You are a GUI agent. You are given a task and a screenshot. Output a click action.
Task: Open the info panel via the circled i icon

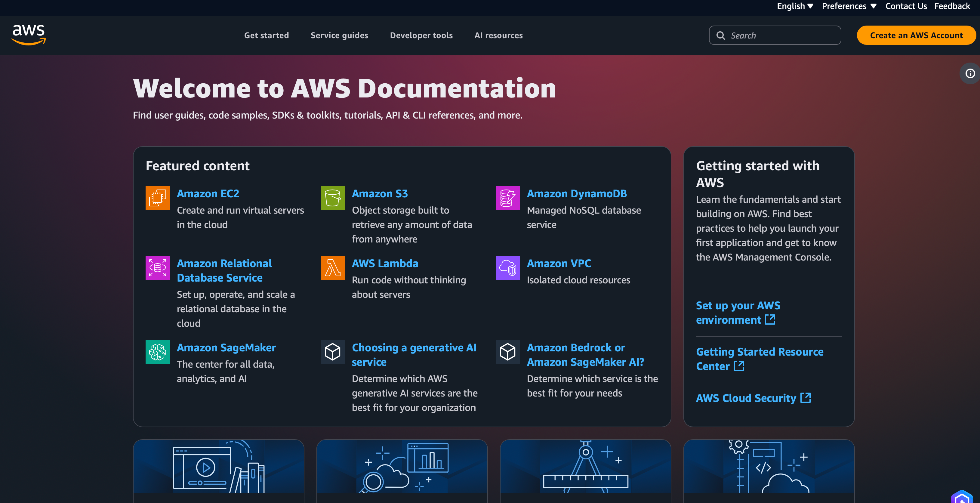pyautogui.click(x=970, y=73)
